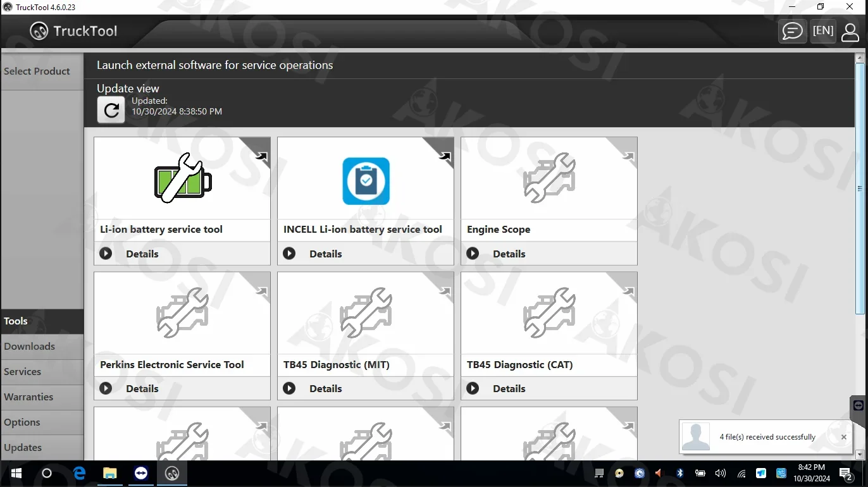Open the user account icon
Image resolution: width=868 pixels, height=487 pixels.
click(x=850, y=31)
